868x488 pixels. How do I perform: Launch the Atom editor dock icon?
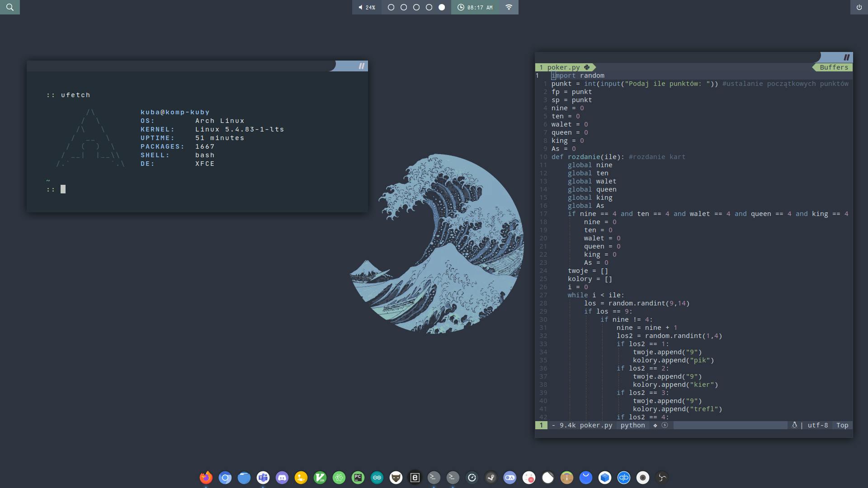(339, 477)
